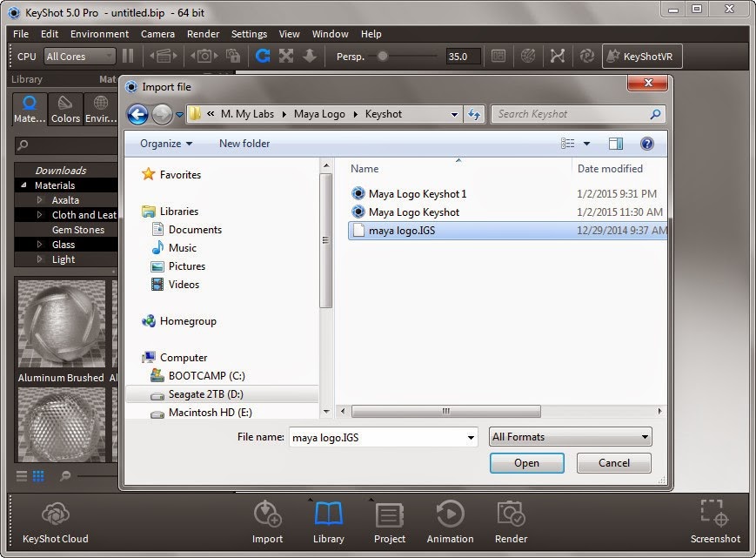Open the Organize dropdown menu
This screenshot has height=558, width=756.
pyautogui.click(x=166, y=144)
